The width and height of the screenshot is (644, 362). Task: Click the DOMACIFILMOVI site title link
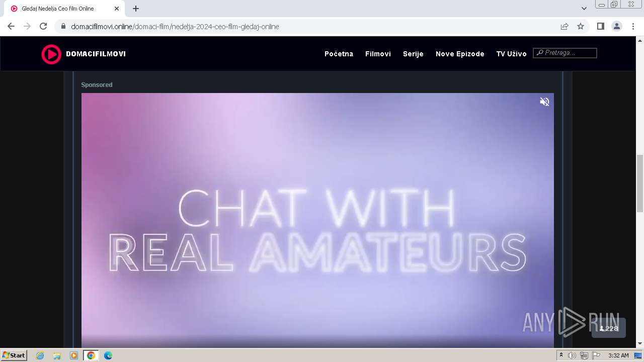coord(96,54)
